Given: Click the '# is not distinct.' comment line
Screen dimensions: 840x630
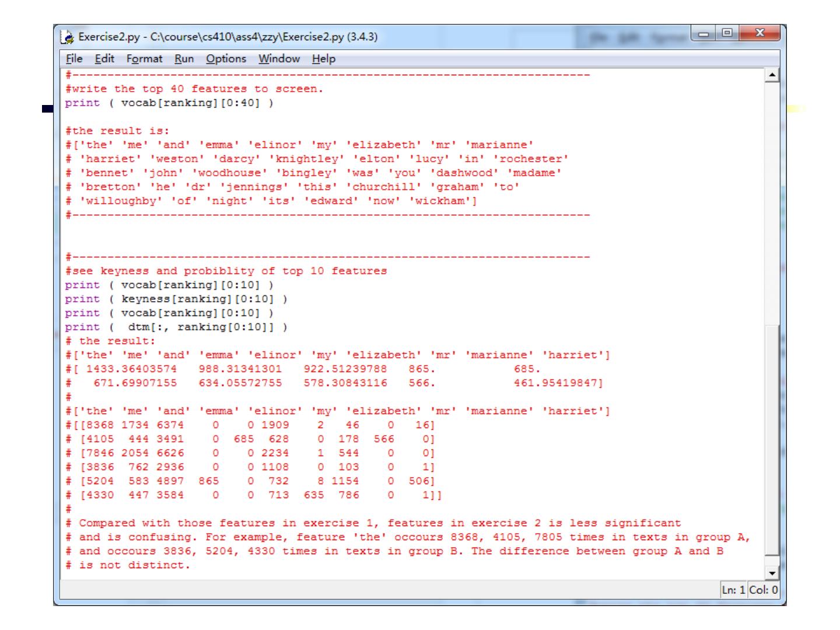Looking at the screenshot, I should click(x=128, y=565).
